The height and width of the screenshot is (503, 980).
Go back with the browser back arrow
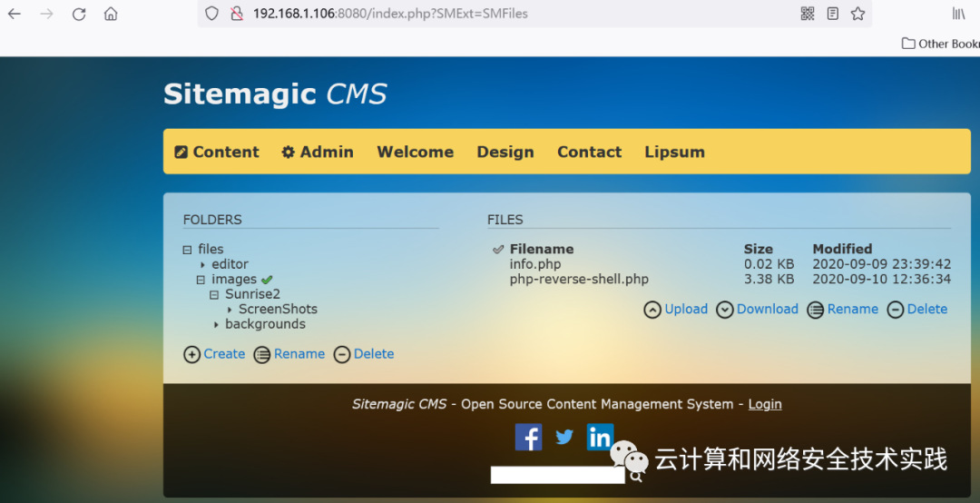click(x=15, y=14)
